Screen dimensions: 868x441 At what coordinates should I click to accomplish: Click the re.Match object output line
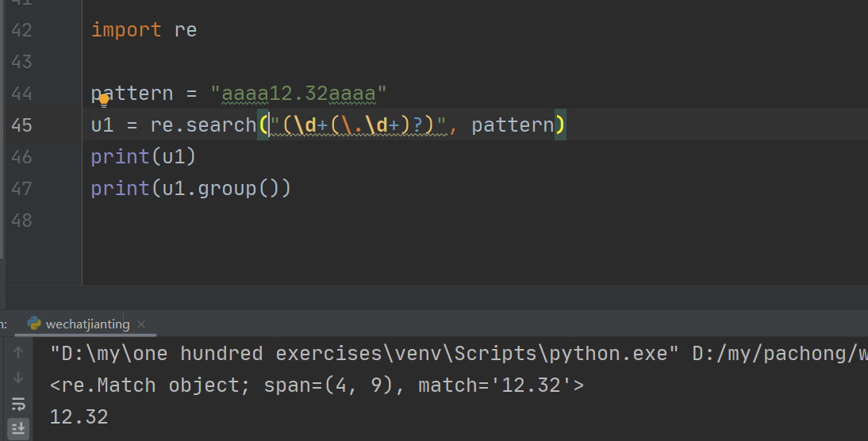[x=316, y=385]
